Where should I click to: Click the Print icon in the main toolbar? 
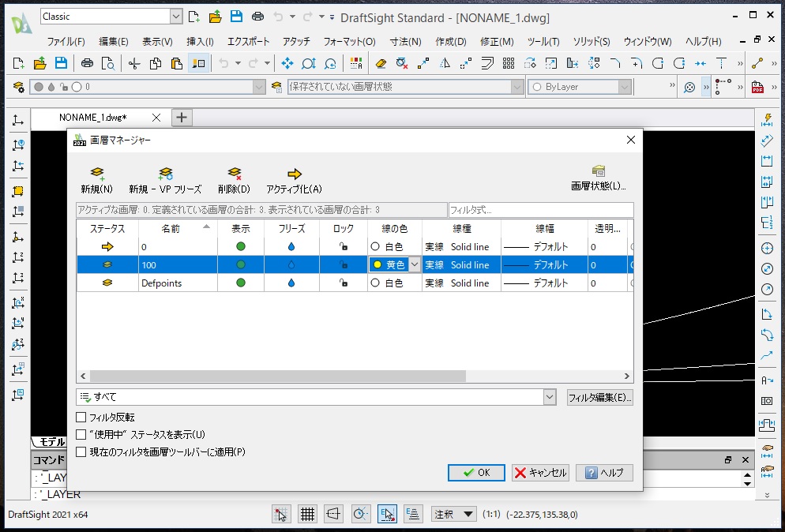pyautogui.click(x=87, y=63)
